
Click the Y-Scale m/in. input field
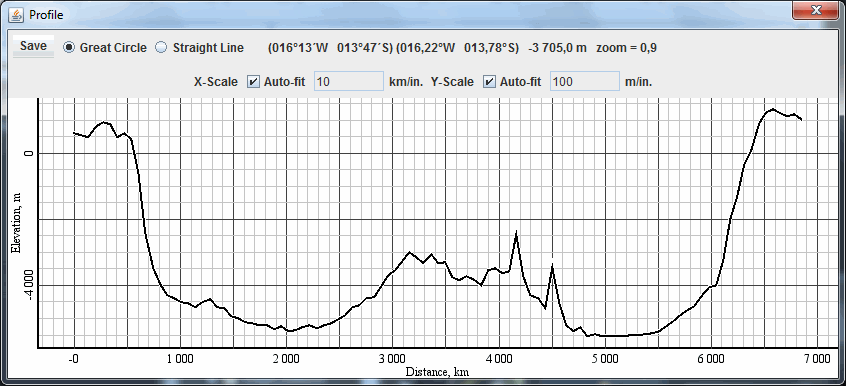tap(585, 82)
